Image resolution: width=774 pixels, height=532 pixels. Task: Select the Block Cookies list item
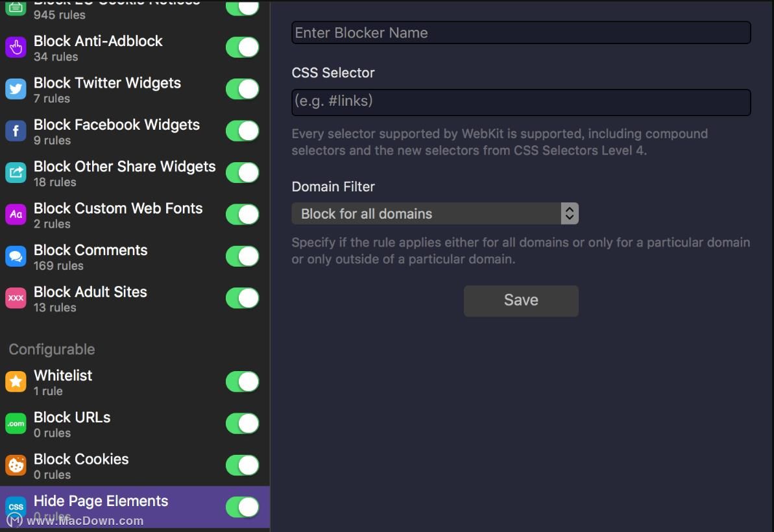point(135,465)
